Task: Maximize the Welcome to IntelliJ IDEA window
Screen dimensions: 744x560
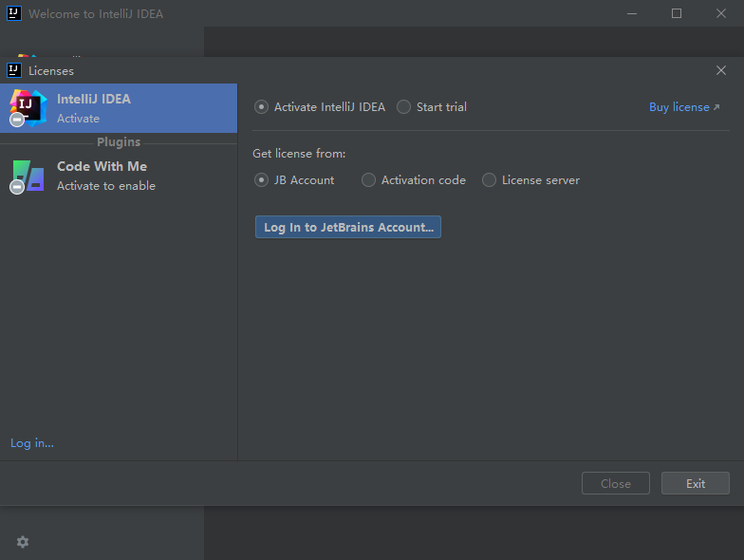Action: [677, 13]
